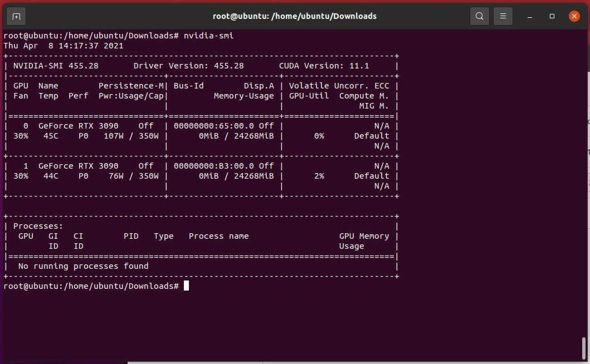The image size is (590, 364).
Task: Click GPU 0 power '107W / 350W'
Action: 131,136
